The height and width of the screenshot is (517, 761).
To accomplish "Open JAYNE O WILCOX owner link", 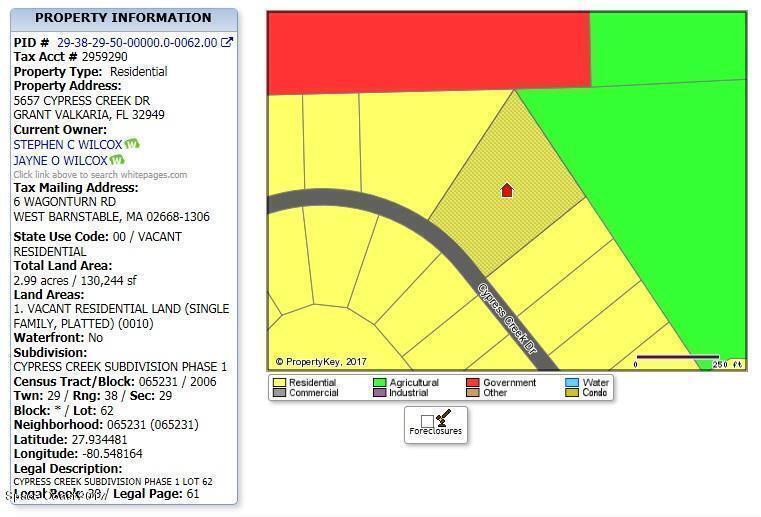I will pos(60,160).
